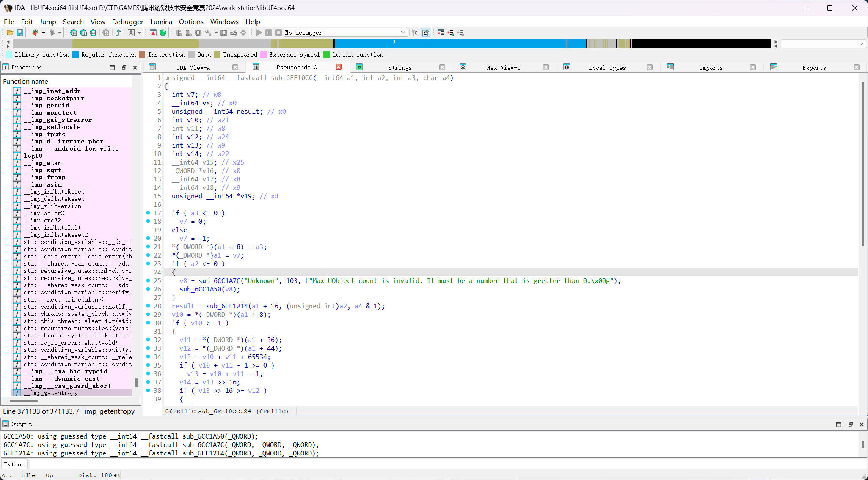Switch to the Local Types tab

coord(607,68)
